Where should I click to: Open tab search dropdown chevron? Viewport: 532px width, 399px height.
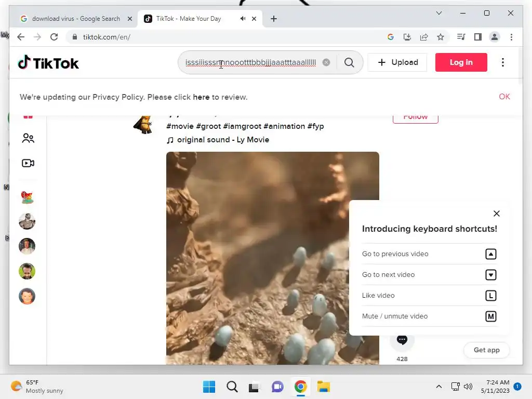[x=438, y=13]
